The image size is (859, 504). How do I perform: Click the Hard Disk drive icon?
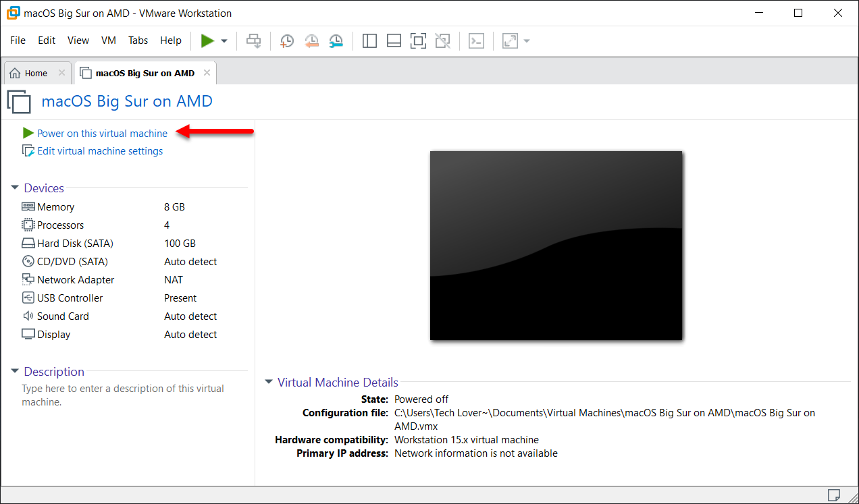coord(28,244)
